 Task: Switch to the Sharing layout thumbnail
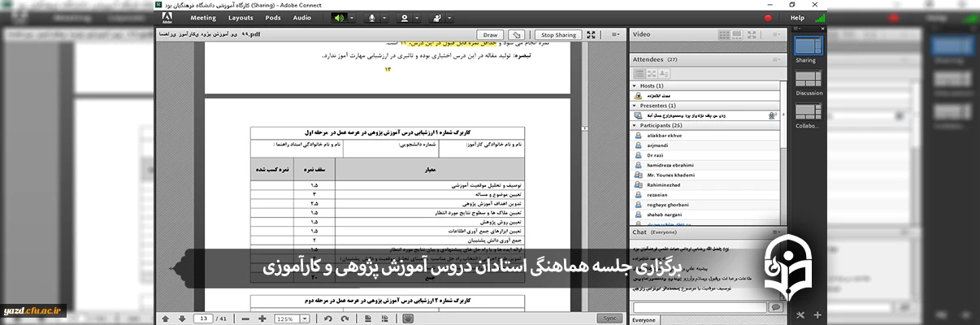click(x=807, y=46)
